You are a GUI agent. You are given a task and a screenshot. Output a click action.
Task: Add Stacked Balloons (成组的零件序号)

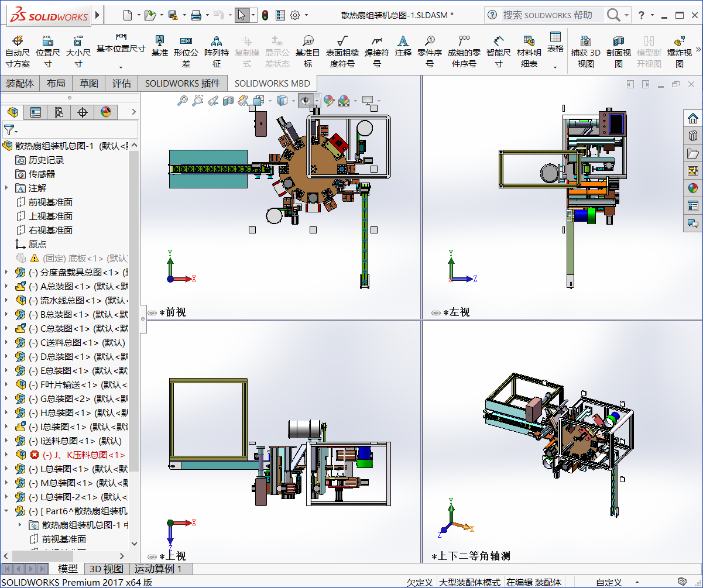pyautogui.click(x=464, y=51)
